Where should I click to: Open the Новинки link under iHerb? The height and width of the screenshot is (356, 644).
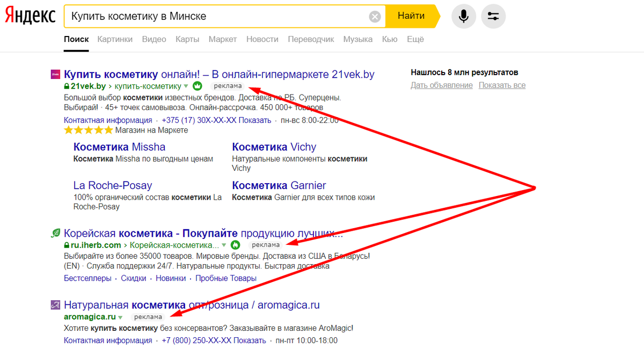(171, 278)
